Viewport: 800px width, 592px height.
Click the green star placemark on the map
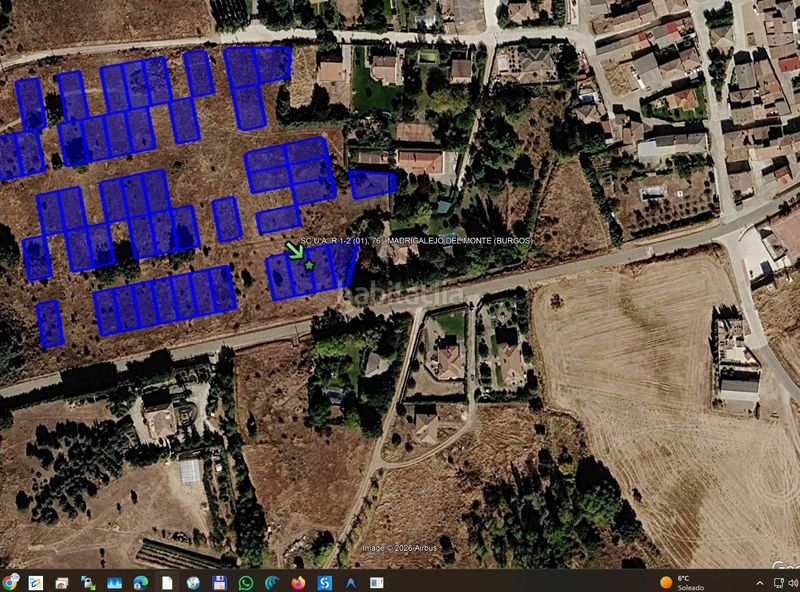tap(309, 265)
